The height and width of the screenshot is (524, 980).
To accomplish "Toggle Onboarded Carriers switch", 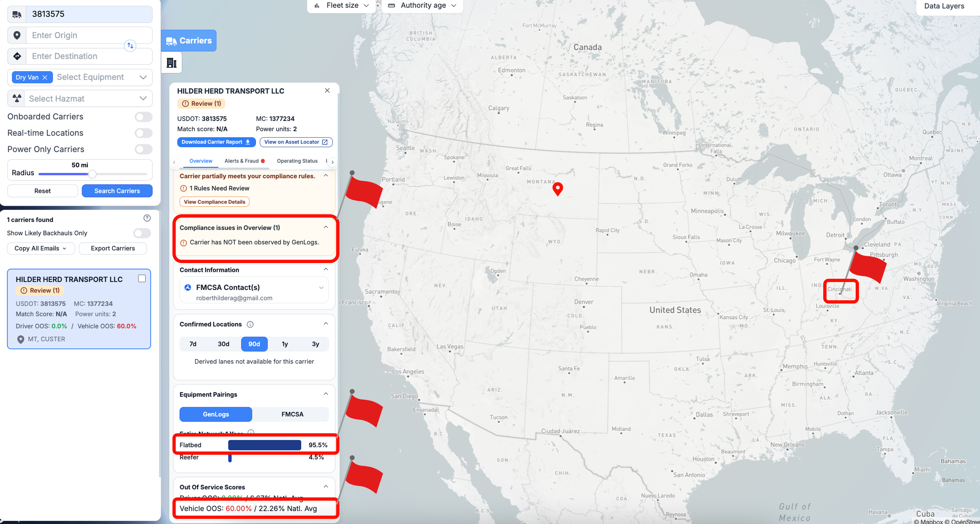I will 143,117.
